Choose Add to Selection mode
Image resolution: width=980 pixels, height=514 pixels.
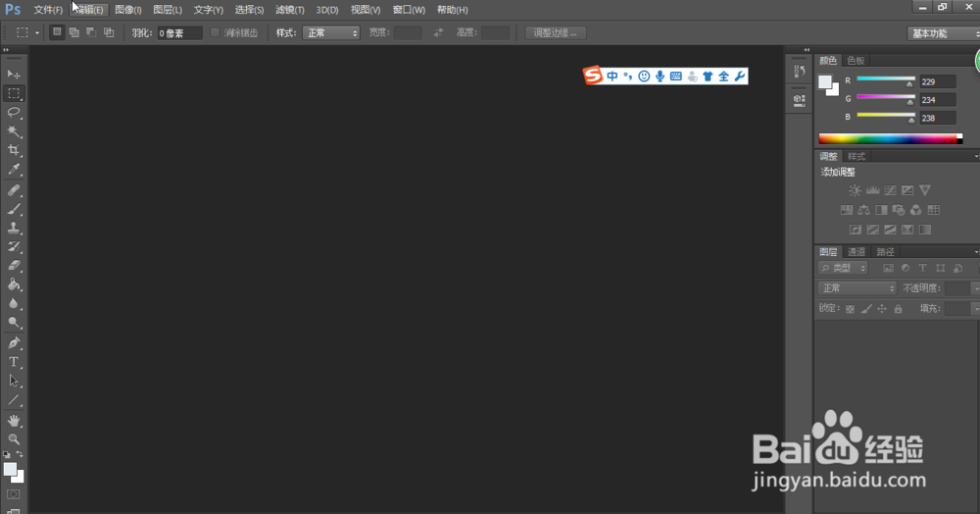coord(74,32)
